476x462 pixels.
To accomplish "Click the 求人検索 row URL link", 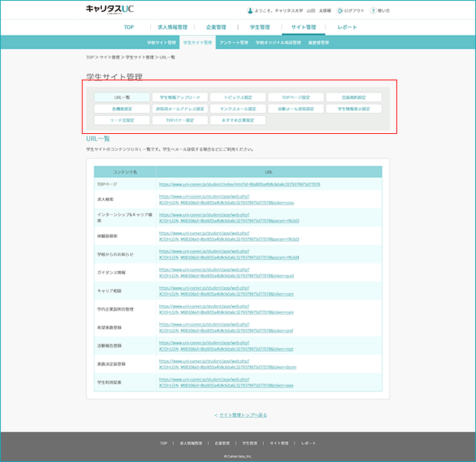I will [x=226, y=199].
